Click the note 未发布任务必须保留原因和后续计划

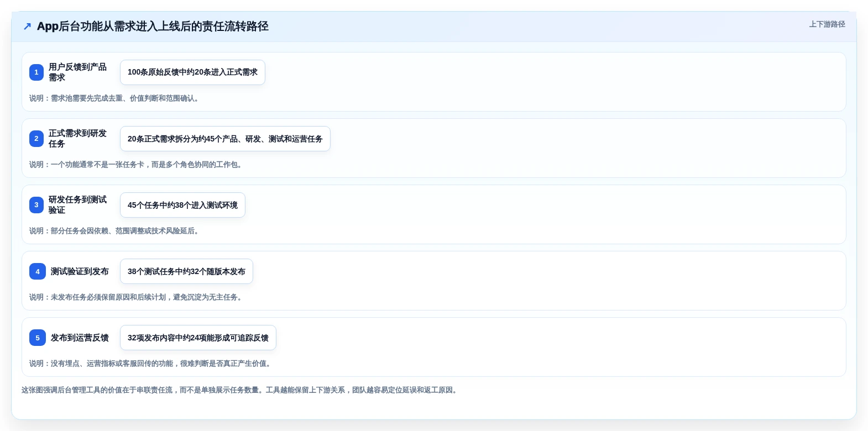click(137, 297)
